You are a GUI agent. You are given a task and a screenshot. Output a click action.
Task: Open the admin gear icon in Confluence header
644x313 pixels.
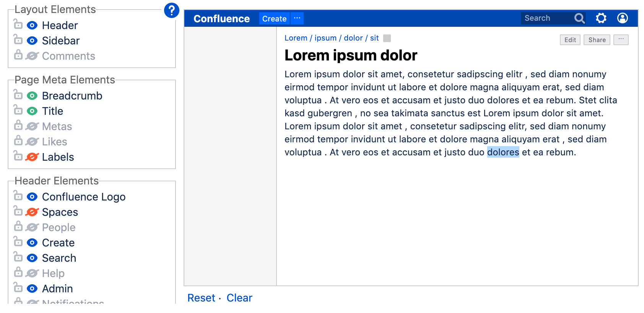click(x=601, y=18)
